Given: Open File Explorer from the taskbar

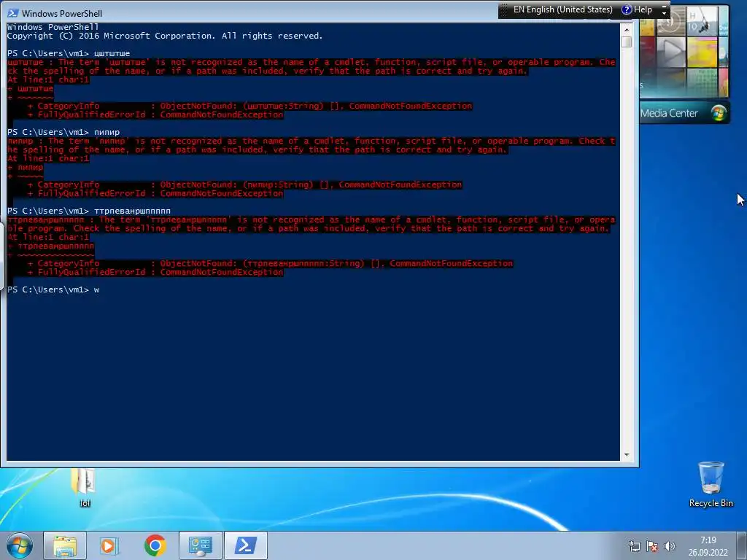Looking at the screenshot, I should tap(65, 545).
